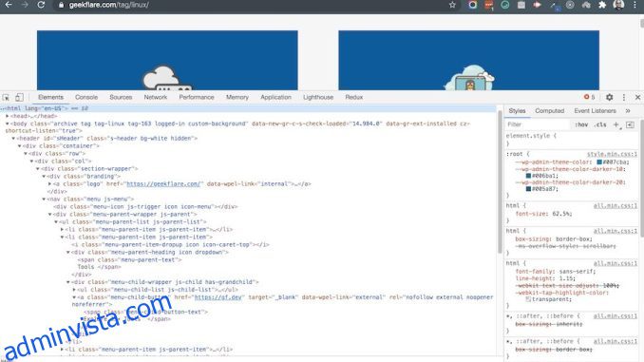Select the span class menu-parent-text line

click(129, 259)
